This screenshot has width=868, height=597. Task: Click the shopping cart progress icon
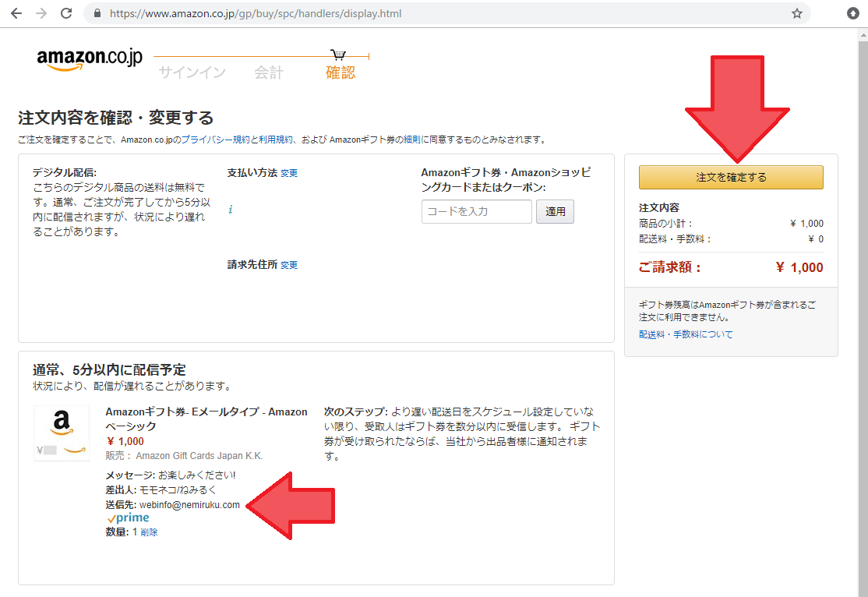338,55
